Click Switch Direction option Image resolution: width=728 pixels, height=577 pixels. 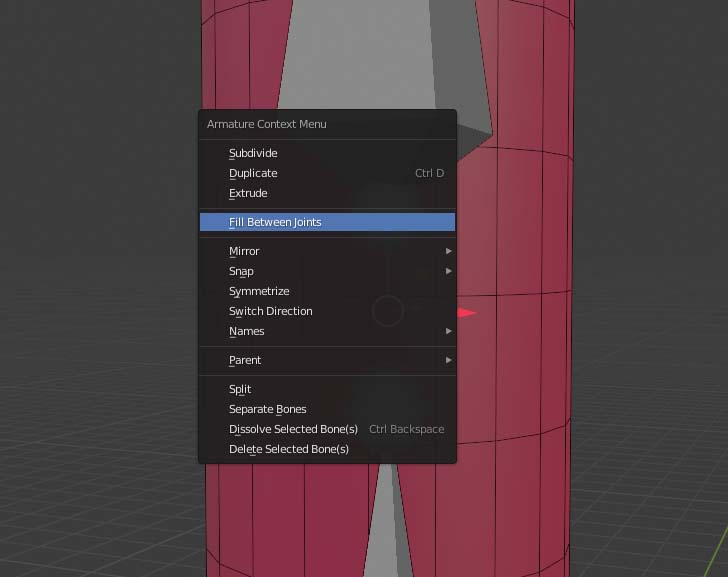tap(270, 311)
